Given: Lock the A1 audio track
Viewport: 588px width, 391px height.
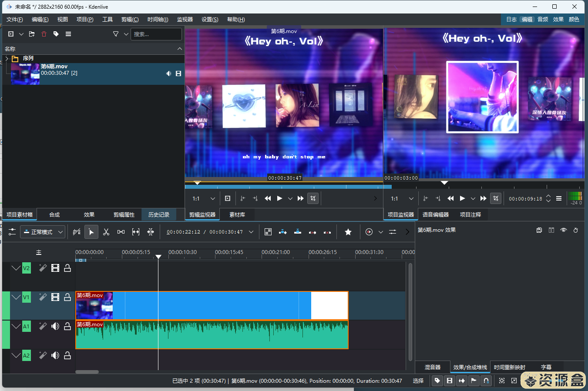Looking at the screenshot, I should tap(67, 326).
